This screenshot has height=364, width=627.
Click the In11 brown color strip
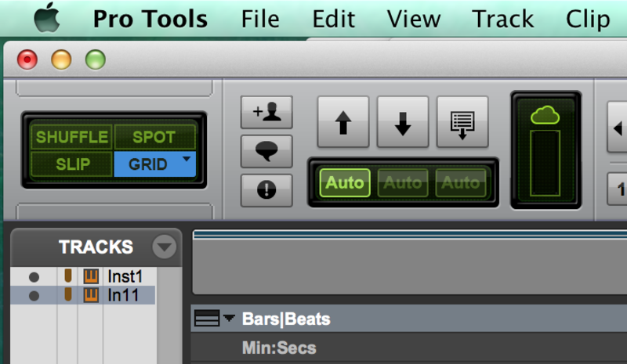pos(68,294)
